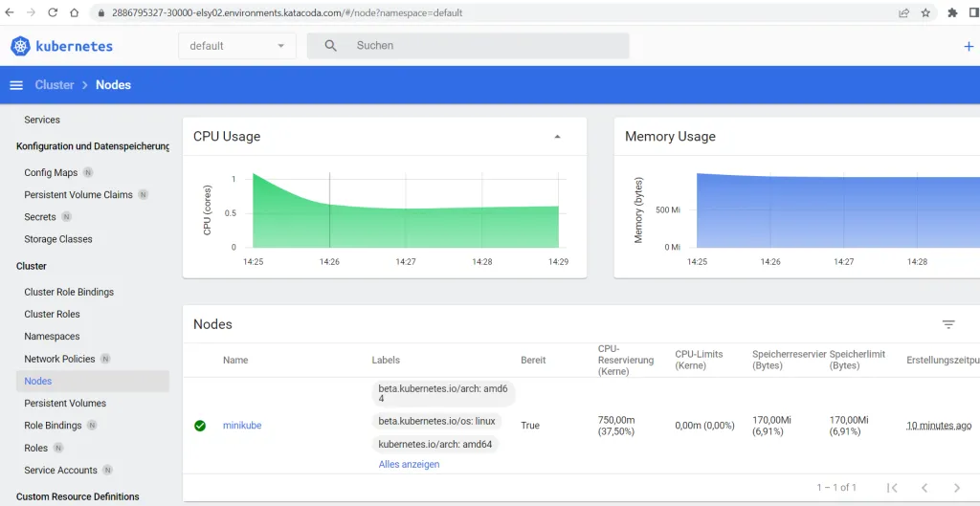The image size is (980, 506).
Task: Click the 1 – 1 of 1 pagination text
Action: point(836,487)
